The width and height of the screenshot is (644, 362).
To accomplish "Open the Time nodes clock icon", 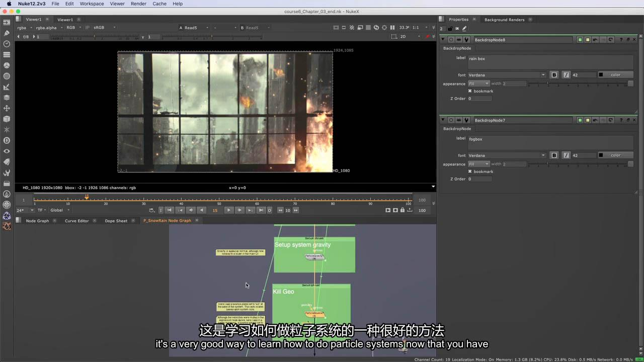I will [x=7, y=44].
